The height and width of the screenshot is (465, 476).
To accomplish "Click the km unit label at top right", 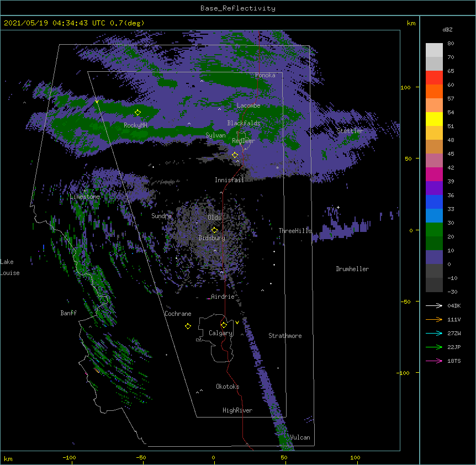I will (411, 23).
